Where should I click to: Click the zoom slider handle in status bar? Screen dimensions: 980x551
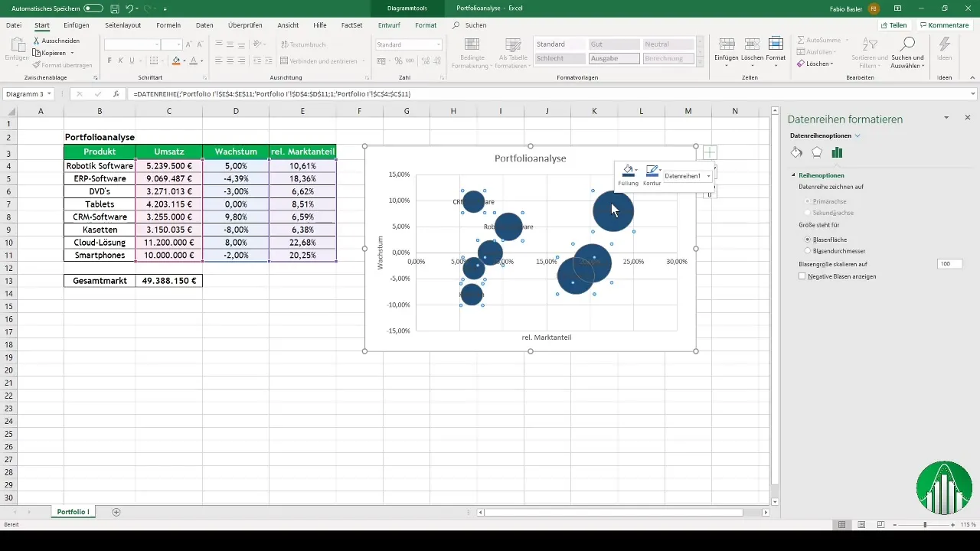tap(925, 525)
